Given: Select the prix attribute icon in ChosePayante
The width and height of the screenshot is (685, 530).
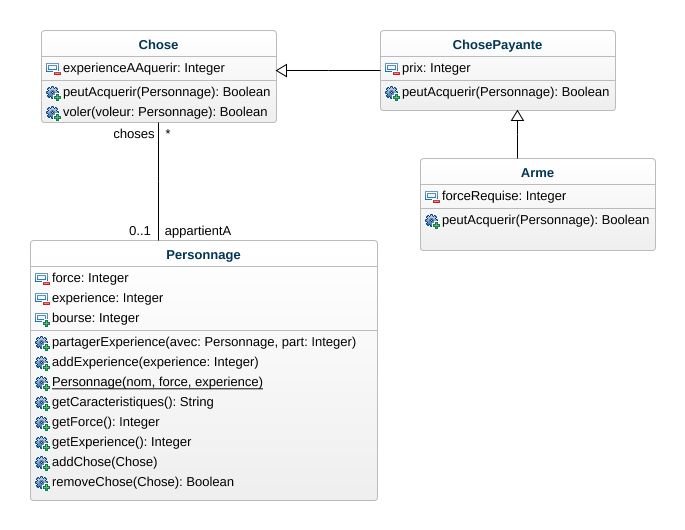Looking at the screenshot, I should tap(392, 69).
